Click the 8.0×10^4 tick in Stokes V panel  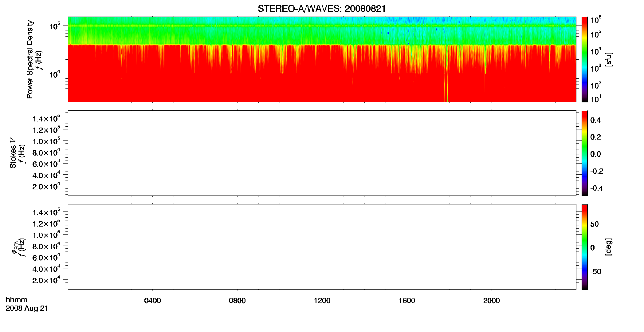tap(46, 152)
